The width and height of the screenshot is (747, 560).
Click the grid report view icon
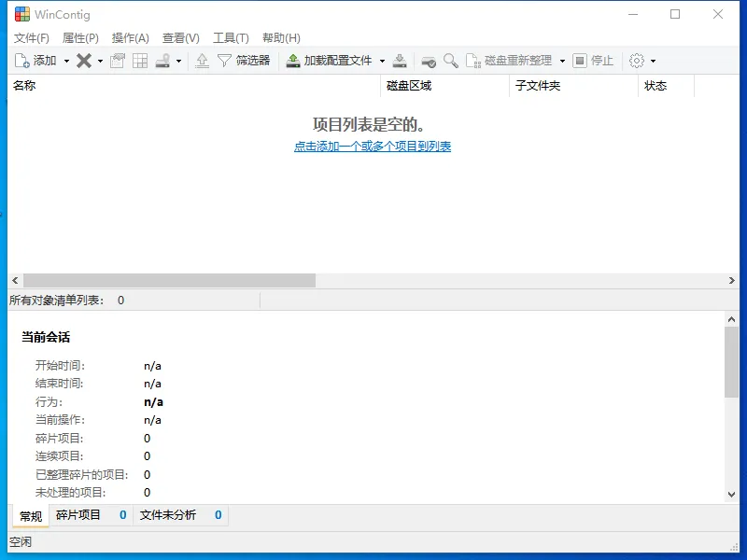pos(140,60)
